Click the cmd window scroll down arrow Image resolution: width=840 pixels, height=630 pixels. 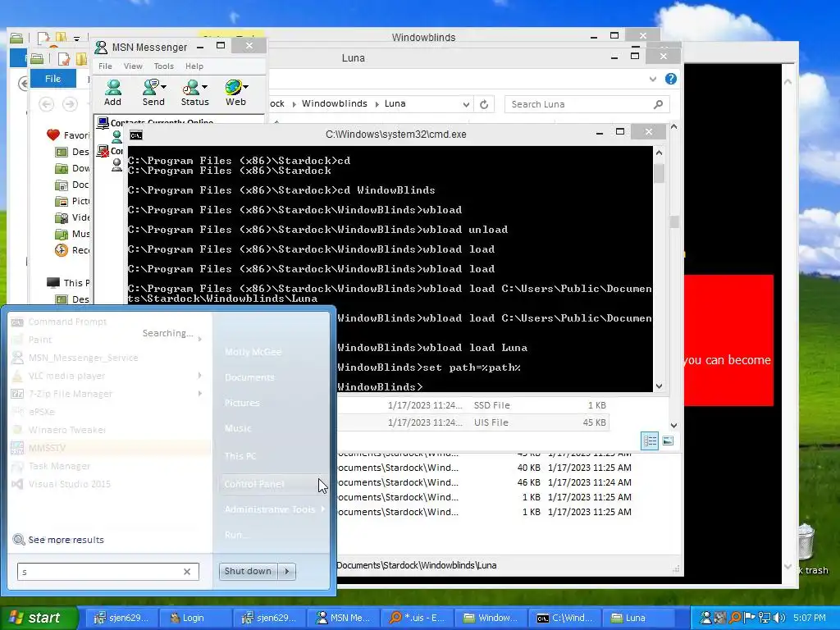[659, 386]
